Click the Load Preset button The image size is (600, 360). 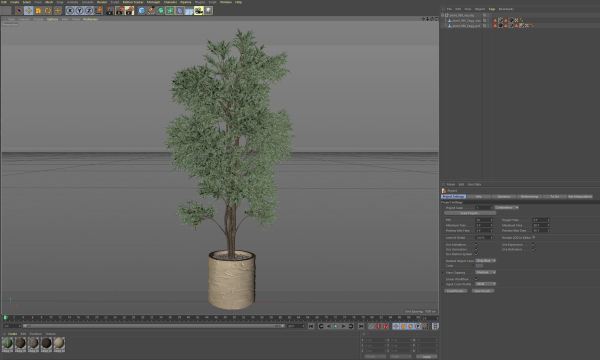(x=455, y=291)
